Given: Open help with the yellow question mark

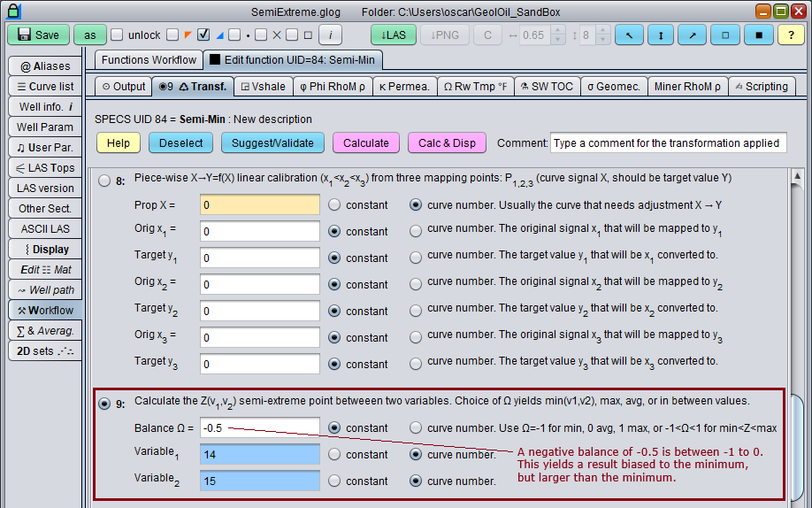Looking at the screenshot, I should [x=791, y=35].
